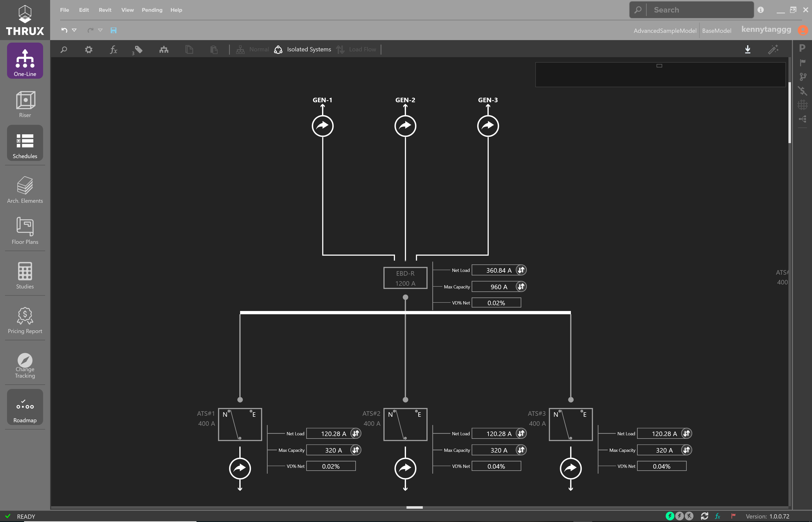Open Floor Plans section
The height and width of the screenshot is (522, 812).
(25, 231)
